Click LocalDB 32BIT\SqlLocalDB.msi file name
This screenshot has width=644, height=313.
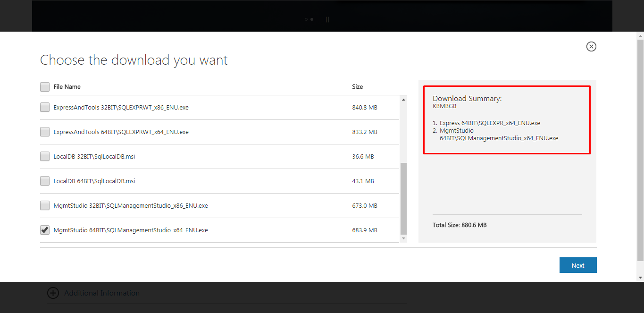pyautogui.click(x=94, y=157)
